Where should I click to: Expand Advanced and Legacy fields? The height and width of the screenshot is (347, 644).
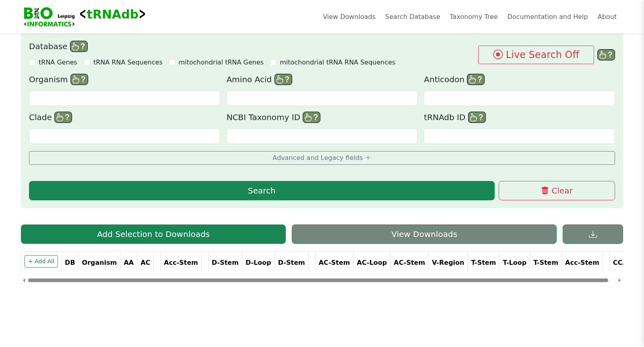[322, 158]
